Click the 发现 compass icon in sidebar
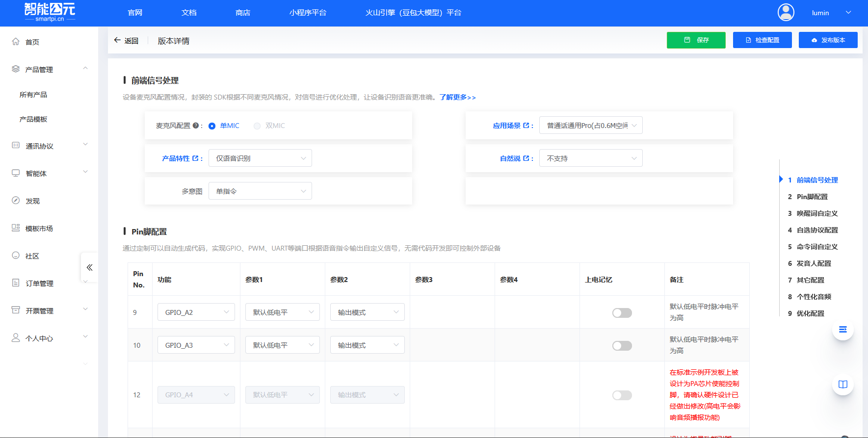The height and width of the screenshot is (438, 868). click(x=16, y=201)
